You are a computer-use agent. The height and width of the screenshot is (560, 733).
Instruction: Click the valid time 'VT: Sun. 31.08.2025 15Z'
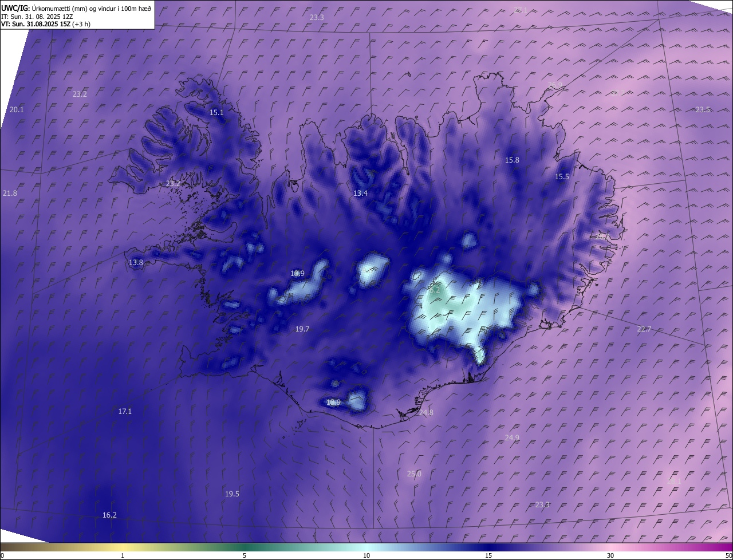pos(35,24)
